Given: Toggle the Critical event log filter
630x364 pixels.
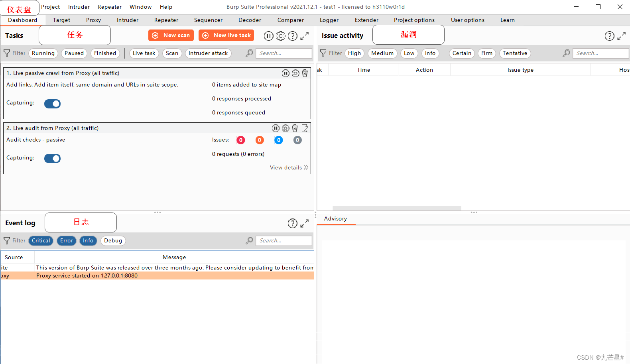Looking at the screenshot, I should click(x=41, y=240).
